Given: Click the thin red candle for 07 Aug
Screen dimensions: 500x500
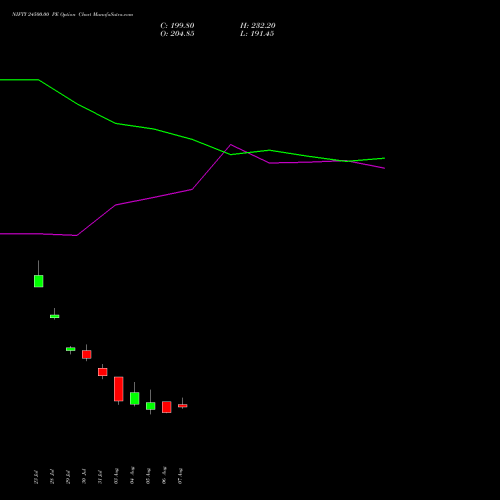Looking at the screenshot, I should pyautogui.click(x=183, y=406).
